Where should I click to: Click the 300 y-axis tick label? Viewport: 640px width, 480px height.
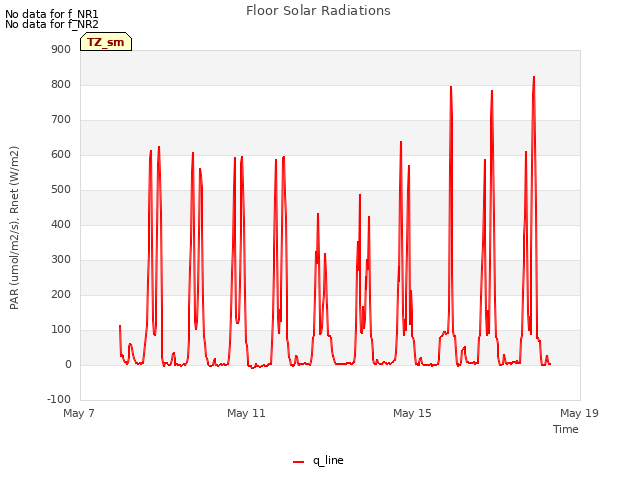point(61,260)
